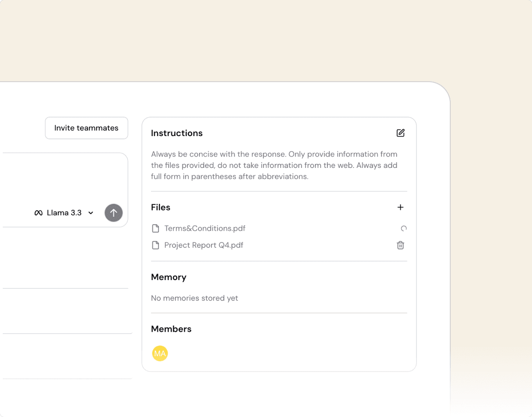Click the document icon for Terms&Conditions.pdf
Image resolution: width=532 pixels, height=417 pixels.
156,228
